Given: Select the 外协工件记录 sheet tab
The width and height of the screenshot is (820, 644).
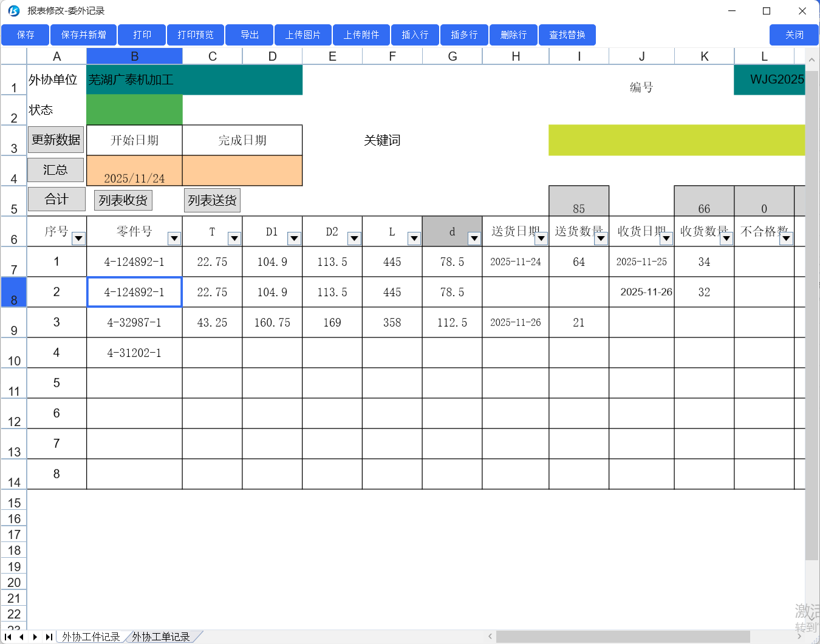Looking at the screenshot, I should [91, 637].
